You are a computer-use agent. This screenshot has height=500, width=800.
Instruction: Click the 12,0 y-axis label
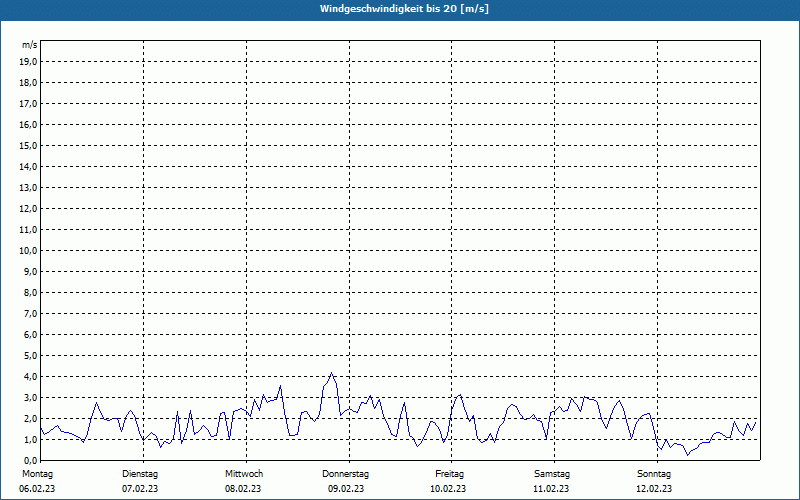pos(29,209)
